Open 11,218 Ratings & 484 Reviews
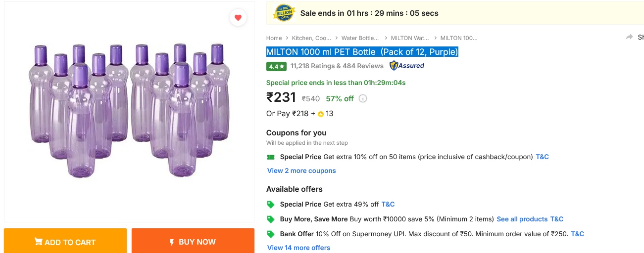 pos(337,66)
